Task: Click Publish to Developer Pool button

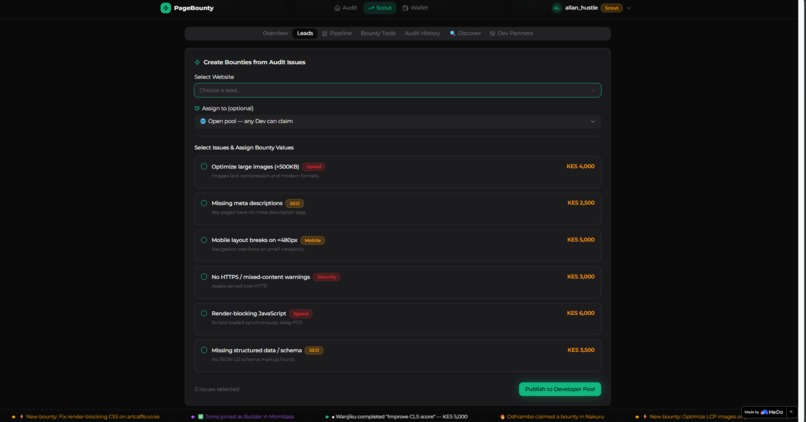Action: 560,389
